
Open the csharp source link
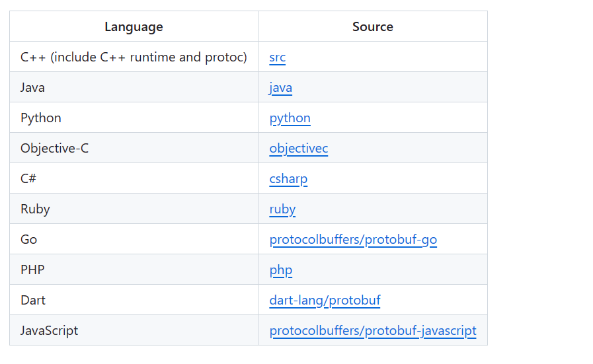point(288,179)
